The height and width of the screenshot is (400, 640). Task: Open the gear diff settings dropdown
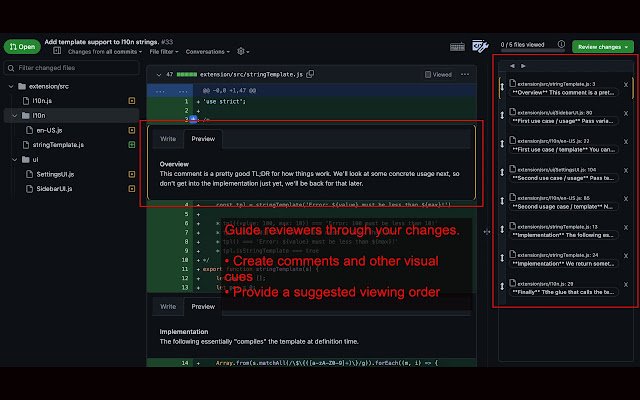pyautogui.click(x=243, y=51)
